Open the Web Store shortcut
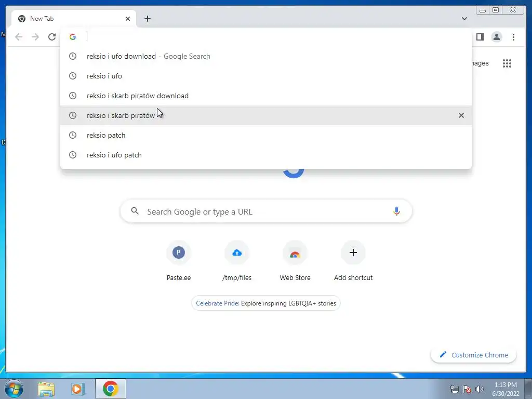The height and width of the screenshot is (399, 532). (x=295, y=261)
